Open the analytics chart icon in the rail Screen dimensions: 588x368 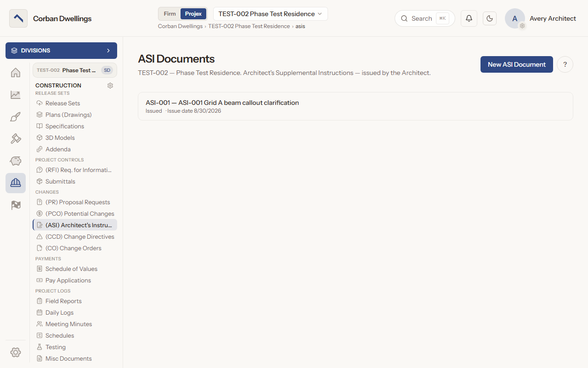click(x=16, y=95)
